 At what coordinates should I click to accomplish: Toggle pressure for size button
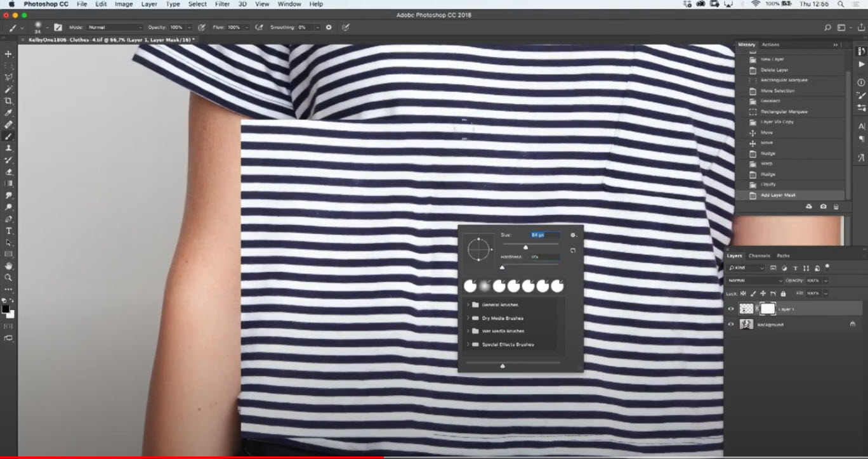(346, 27)
